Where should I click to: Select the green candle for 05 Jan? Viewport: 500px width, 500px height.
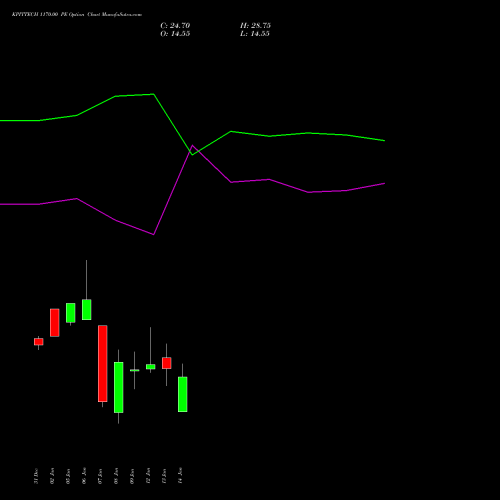[71, 313]
